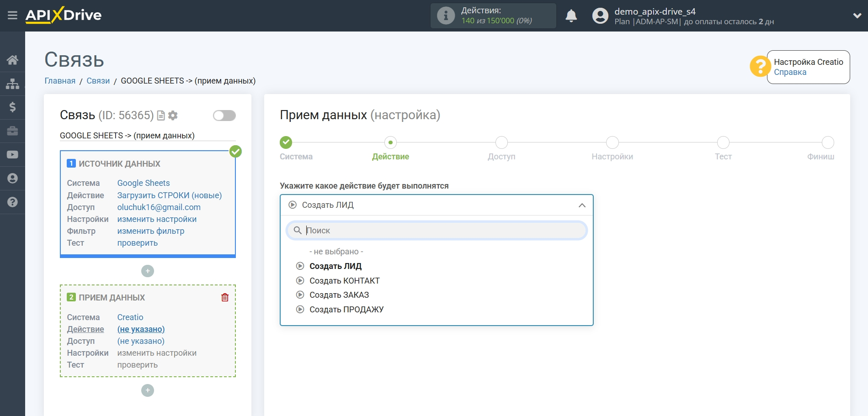Open the billing dollar icon in sidebar

[x=12, y=107]
